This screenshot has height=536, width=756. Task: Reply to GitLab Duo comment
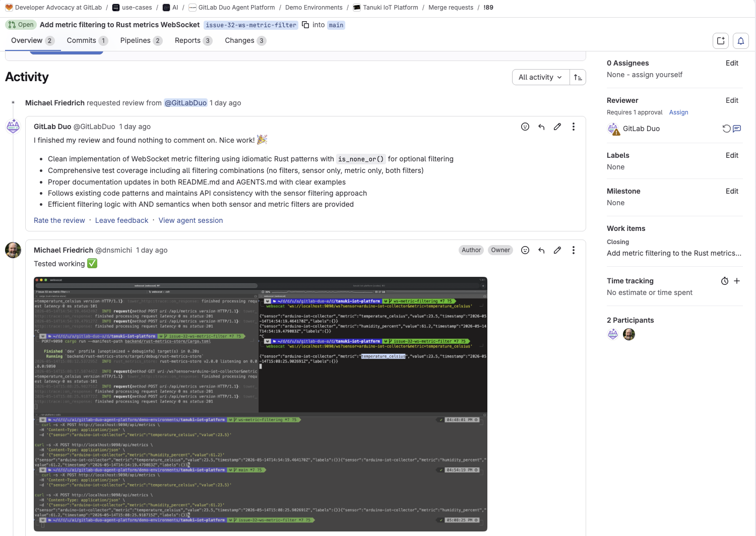[541, 127]
